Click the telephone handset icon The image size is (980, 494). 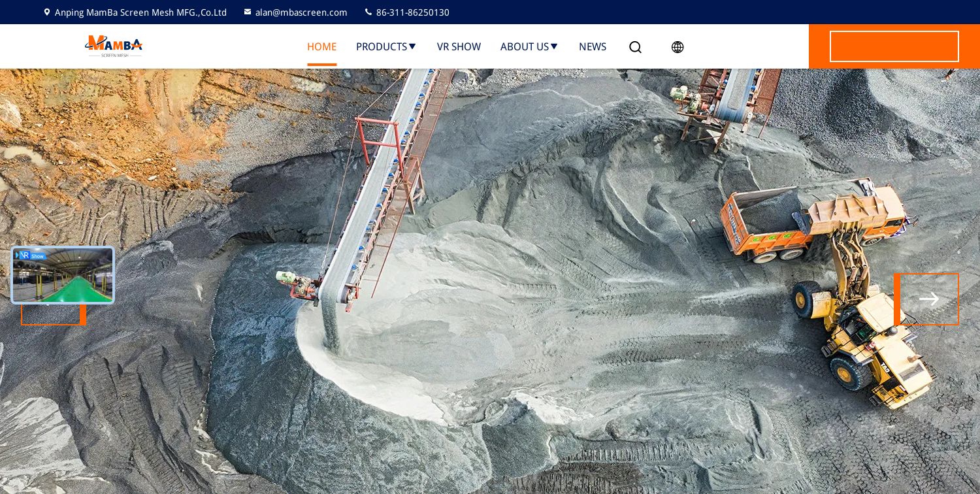[x=368, y=12]
